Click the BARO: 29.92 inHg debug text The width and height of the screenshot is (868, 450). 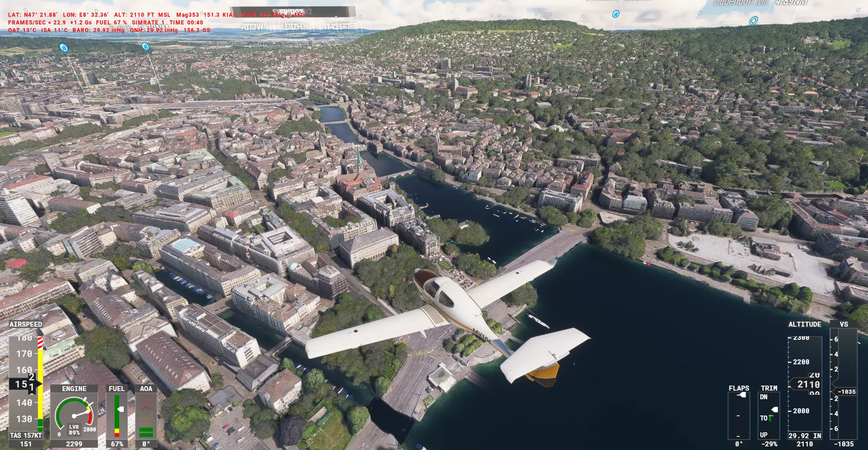pos(98,30)
